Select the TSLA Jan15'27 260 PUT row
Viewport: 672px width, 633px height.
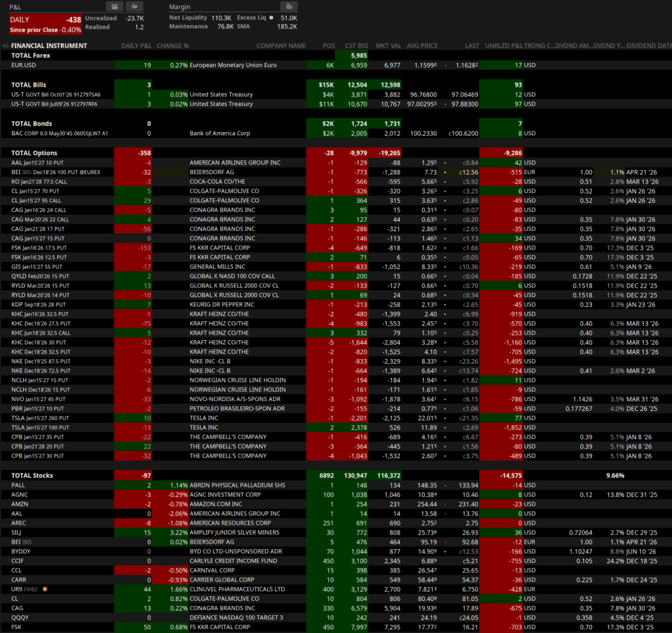[x=43, y=418]
